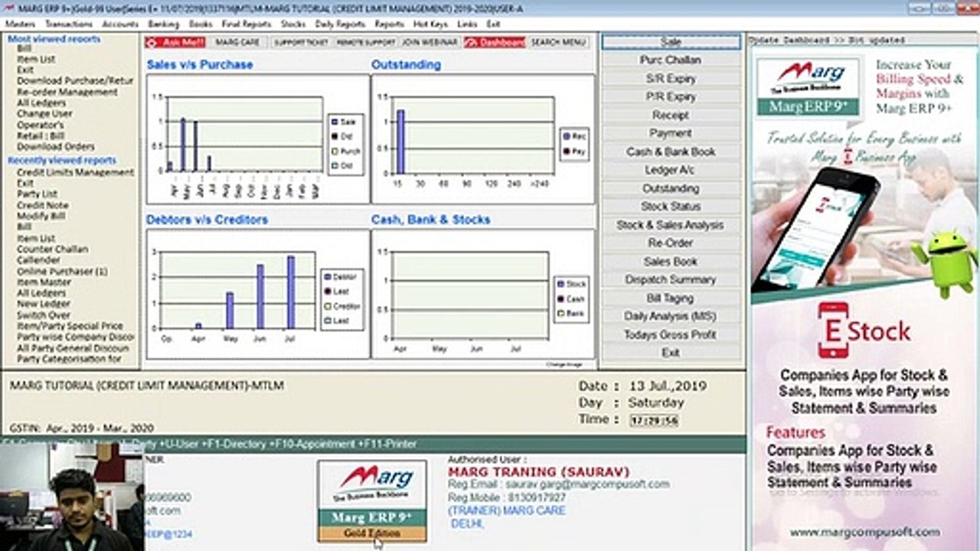Click the MargERP 9+ logo in ad banner
This screenshot has width=980, height=551.
[808, 86]
